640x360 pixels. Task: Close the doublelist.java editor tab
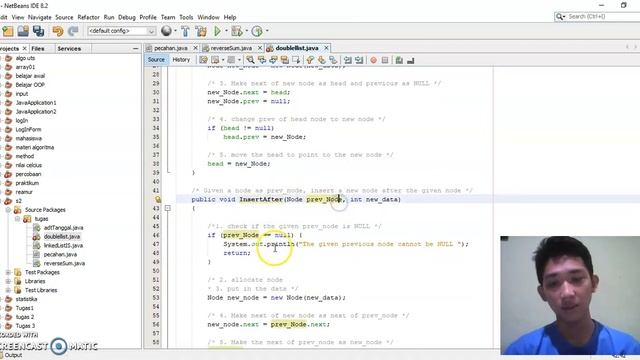pos(326,48)
